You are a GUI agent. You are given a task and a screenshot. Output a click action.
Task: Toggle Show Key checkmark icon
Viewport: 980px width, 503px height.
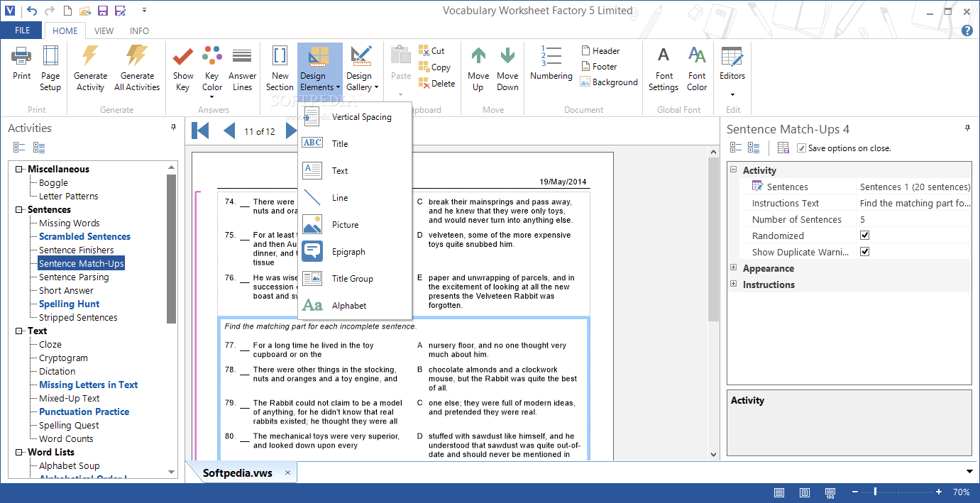coord(183,55)
